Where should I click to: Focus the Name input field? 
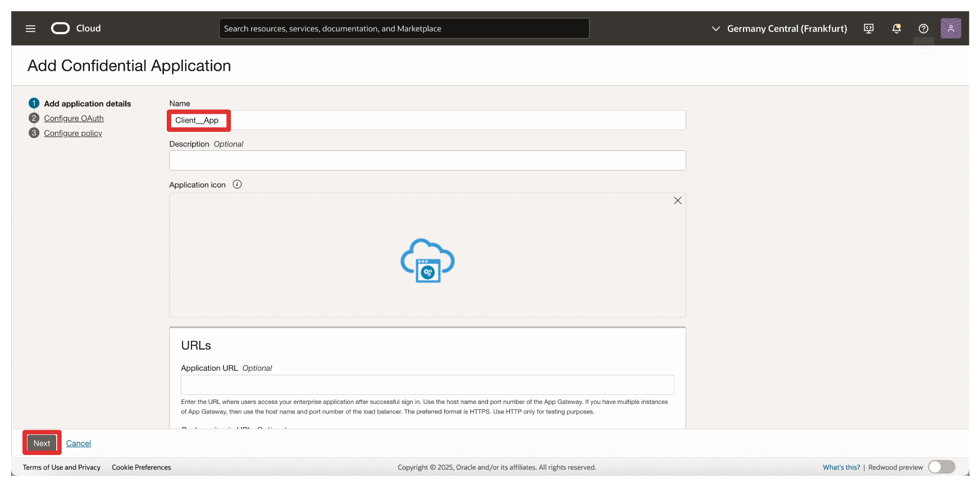[427, 121]
